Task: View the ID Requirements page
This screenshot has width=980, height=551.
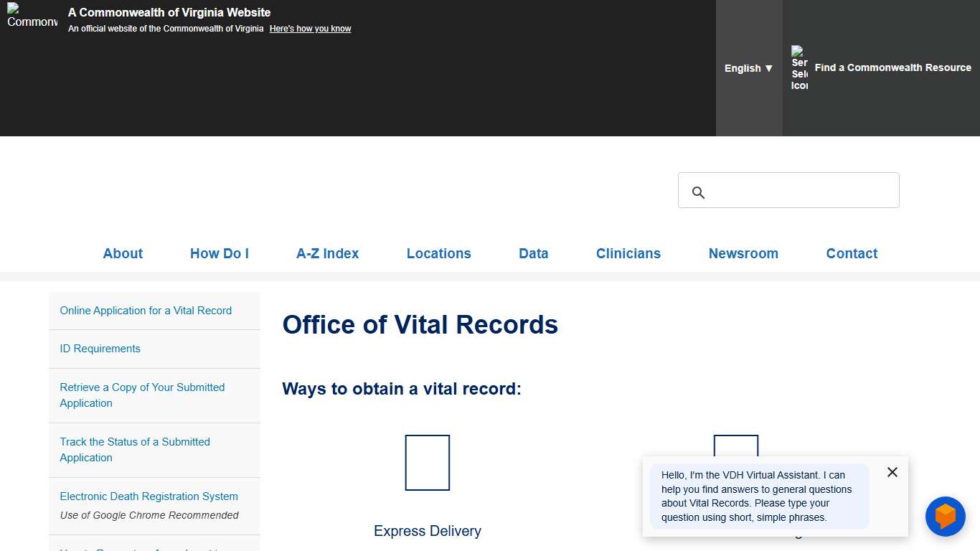Action: tap(100, 349)
